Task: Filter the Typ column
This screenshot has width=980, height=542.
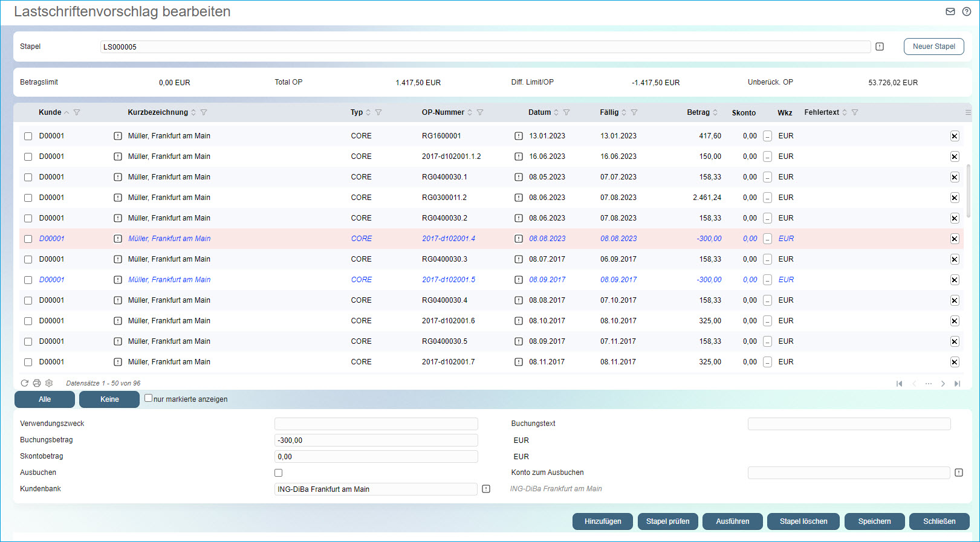Action: click(378, 112)
